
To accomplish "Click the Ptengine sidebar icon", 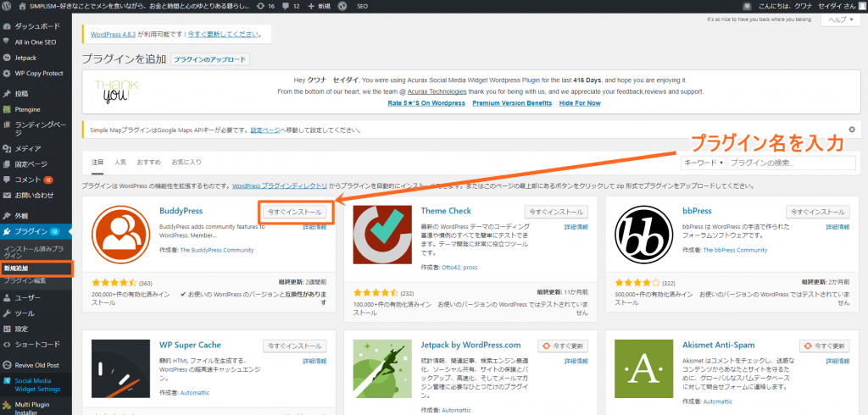I will tap(7, 109).
